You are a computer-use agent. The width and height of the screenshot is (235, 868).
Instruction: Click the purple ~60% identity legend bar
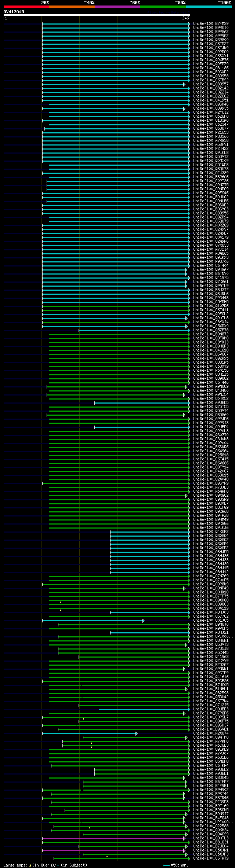117,7
